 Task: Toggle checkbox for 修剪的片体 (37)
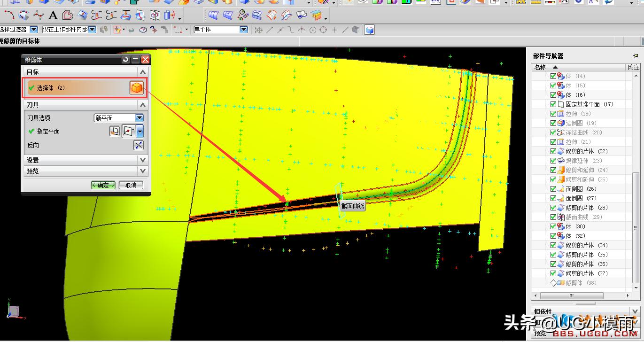(553, 273)
